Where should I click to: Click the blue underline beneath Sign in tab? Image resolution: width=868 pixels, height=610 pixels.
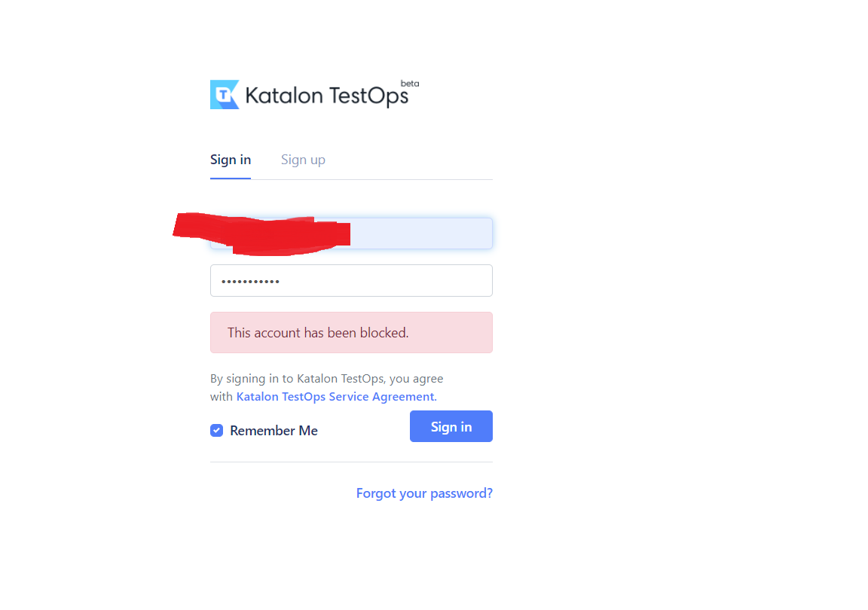click(x=231, y=178)
